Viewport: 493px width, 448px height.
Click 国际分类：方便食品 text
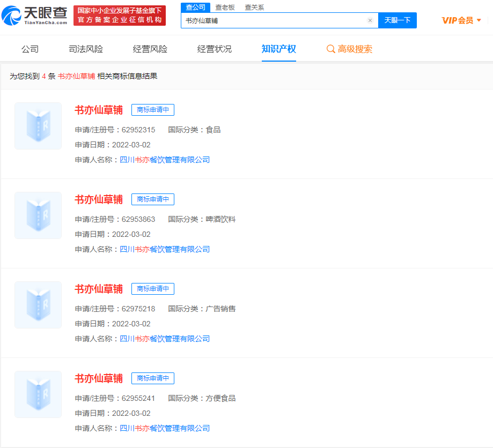(x=202, y=398)
